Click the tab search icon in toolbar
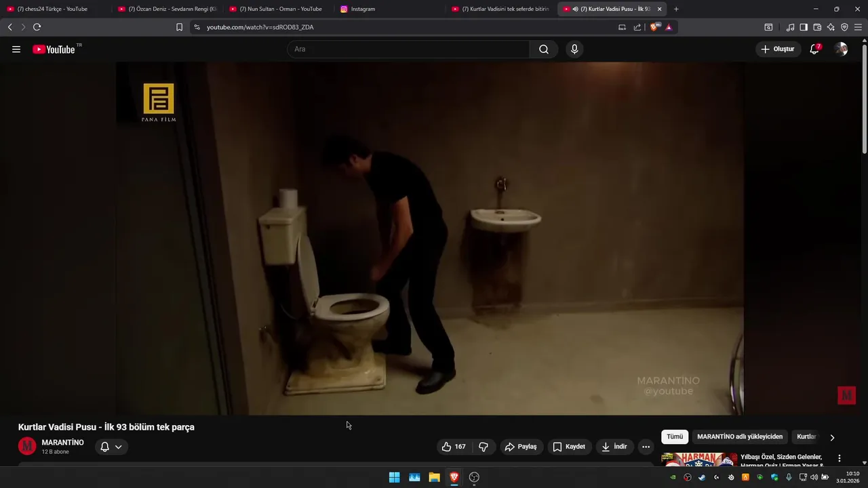868x488 pixels. (768, 27)
